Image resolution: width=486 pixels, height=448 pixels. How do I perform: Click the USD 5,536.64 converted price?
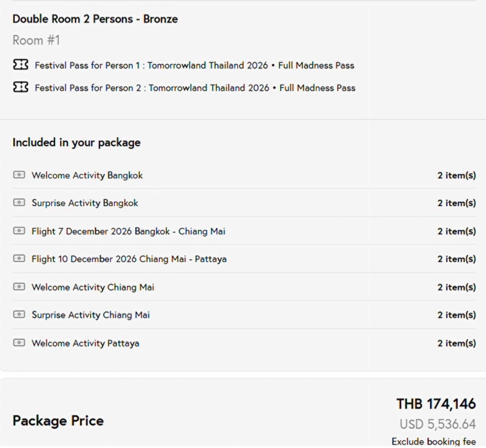(437, 424)
